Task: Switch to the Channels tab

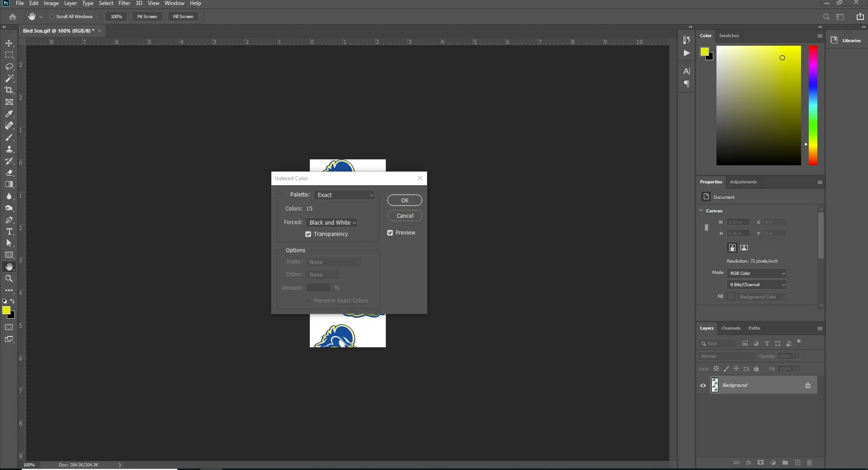Action: 731,328
